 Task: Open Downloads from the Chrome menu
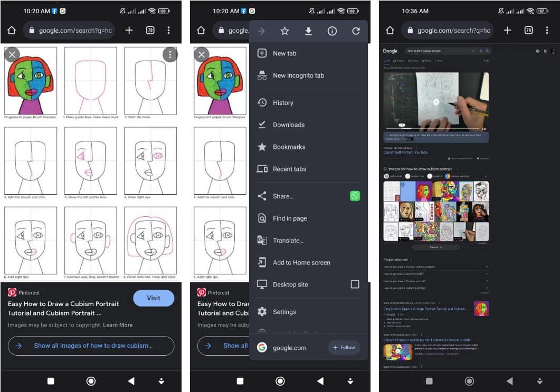[x=309, y=125]
